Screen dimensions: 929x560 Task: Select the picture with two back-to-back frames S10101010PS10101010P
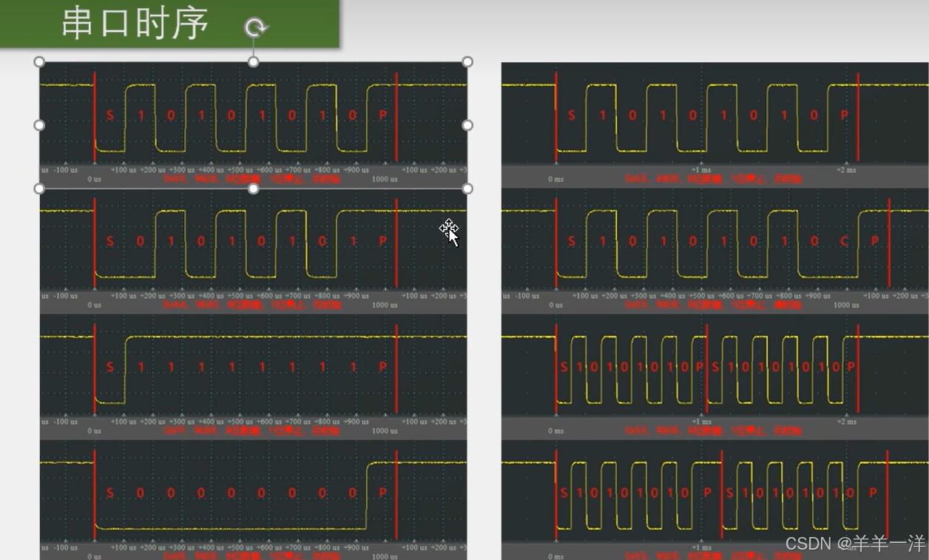tap(715, 377)
